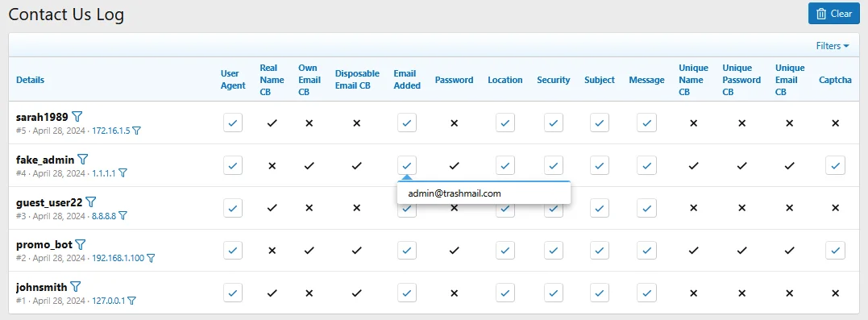
Task: Click Subject box in sarah1989 row
Action: [600, 123]
